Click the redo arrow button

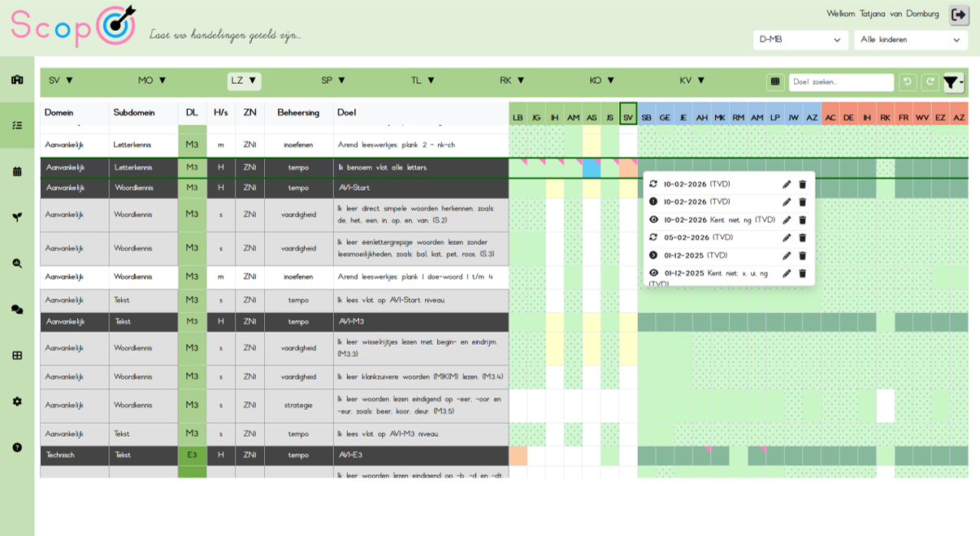[x=930, y=82]
